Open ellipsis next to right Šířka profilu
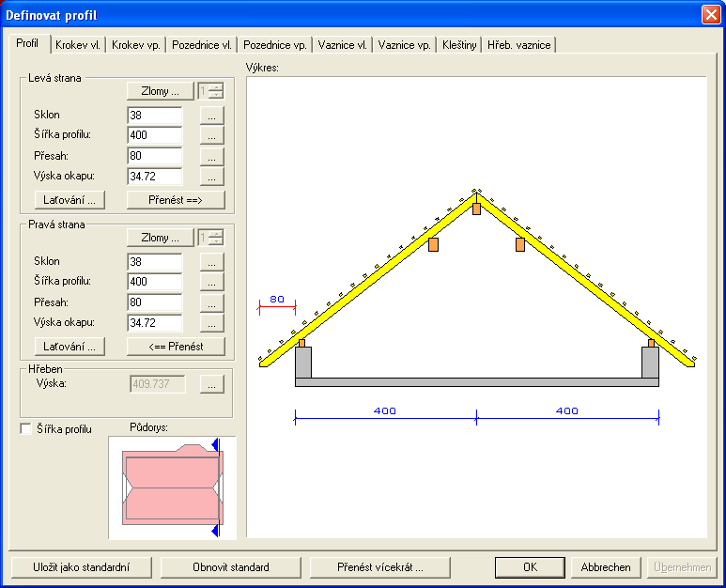 212,282
